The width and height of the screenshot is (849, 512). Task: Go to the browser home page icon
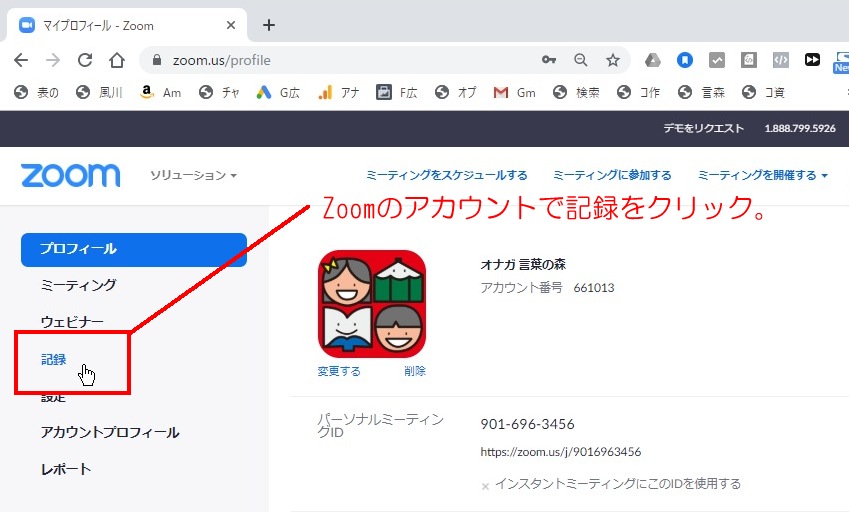point(117,60)
